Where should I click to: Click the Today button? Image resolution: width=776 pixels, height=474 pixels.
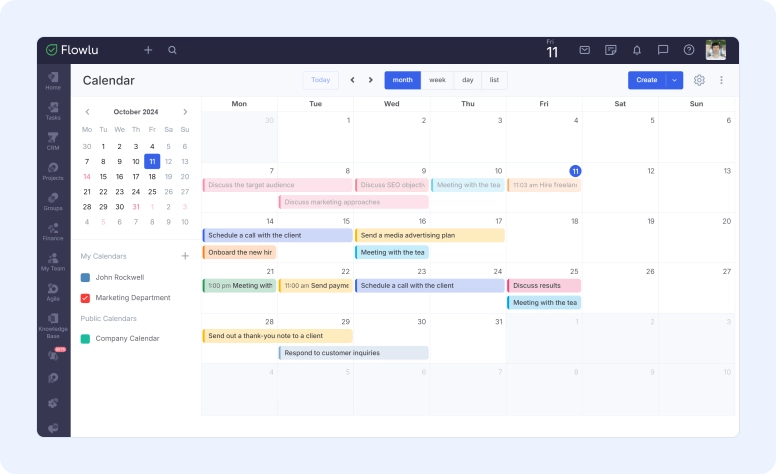(321, 80)
